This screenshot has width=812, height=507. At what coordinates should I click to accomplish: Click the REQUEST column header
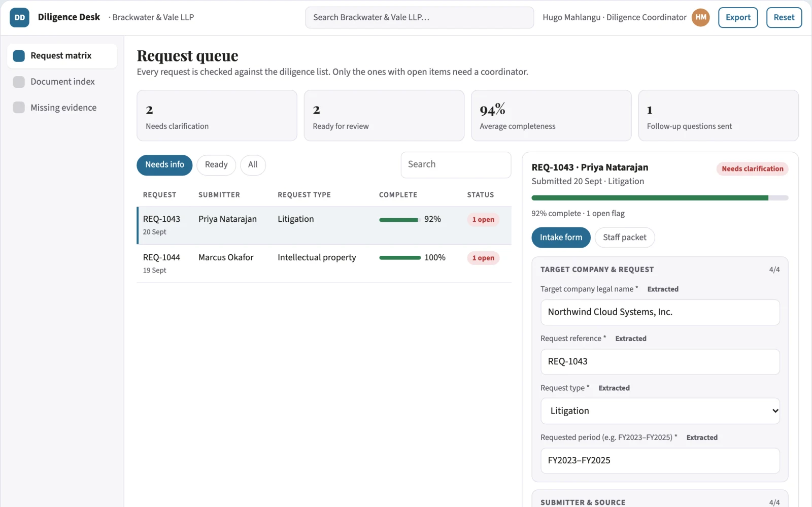tap(159, 195)
